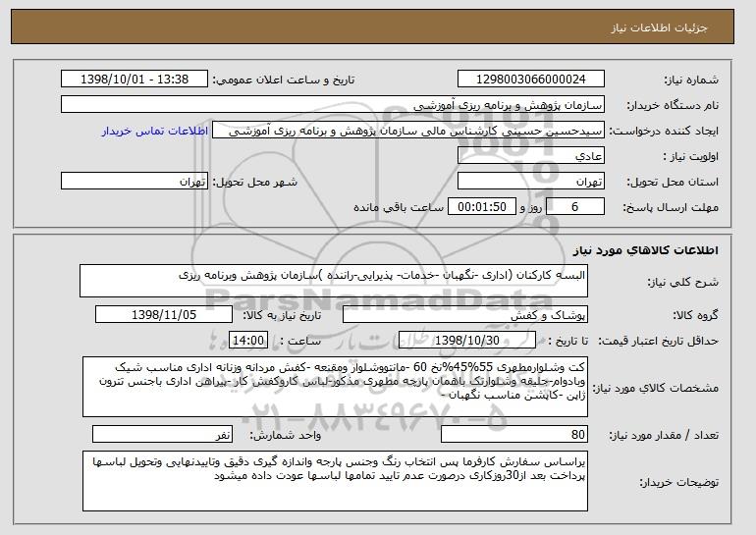Click the label 'مهلت ارسال پاسخ:'
756x535 pixels.
671,207
